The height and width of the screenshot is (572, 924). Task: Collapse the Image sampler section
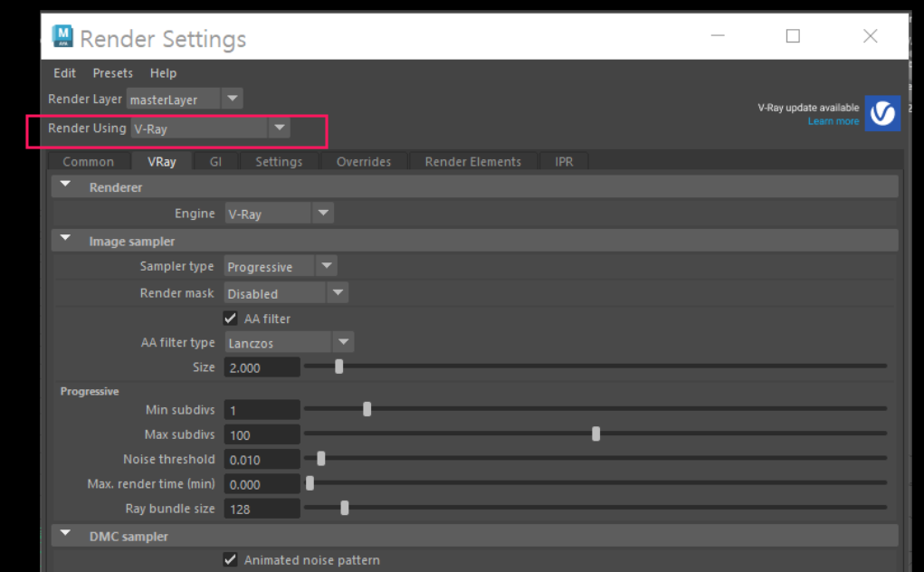tap(65, 239)
